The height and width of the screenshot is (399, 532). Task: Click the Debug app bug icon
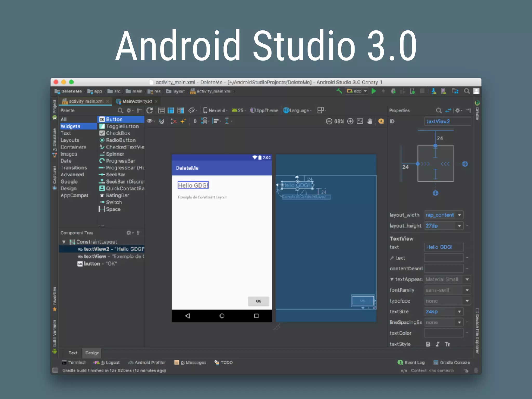(393, 91)
